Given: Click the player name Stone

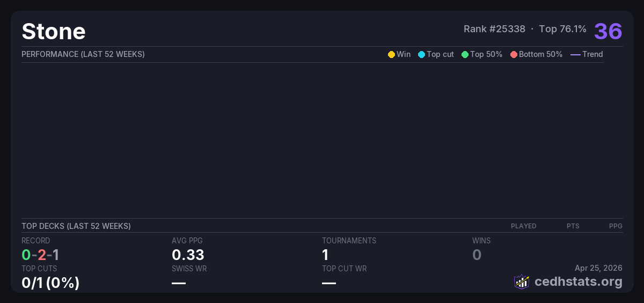Looking at the screenshot, I should pyautogui.click(x=54, y=32).
